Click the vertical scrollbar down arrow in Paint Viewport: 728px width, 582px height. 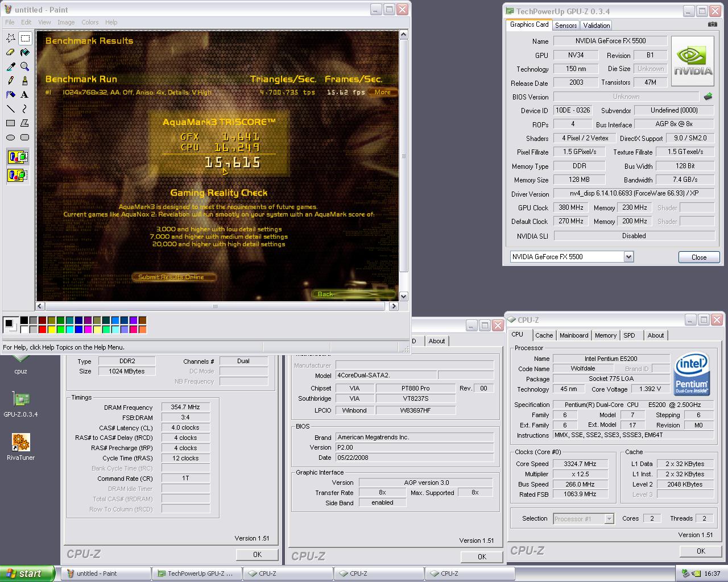click(403, 296)
